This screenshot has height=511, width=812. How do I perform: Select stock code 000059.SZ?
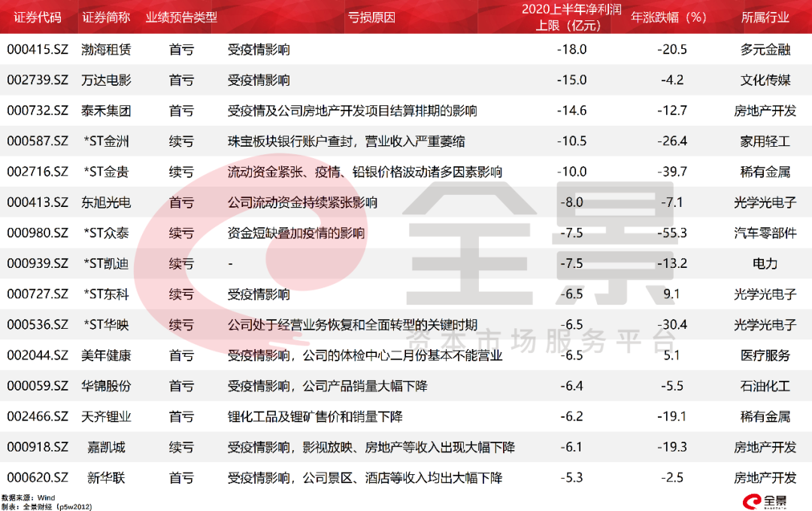click(x=38, y=386)
